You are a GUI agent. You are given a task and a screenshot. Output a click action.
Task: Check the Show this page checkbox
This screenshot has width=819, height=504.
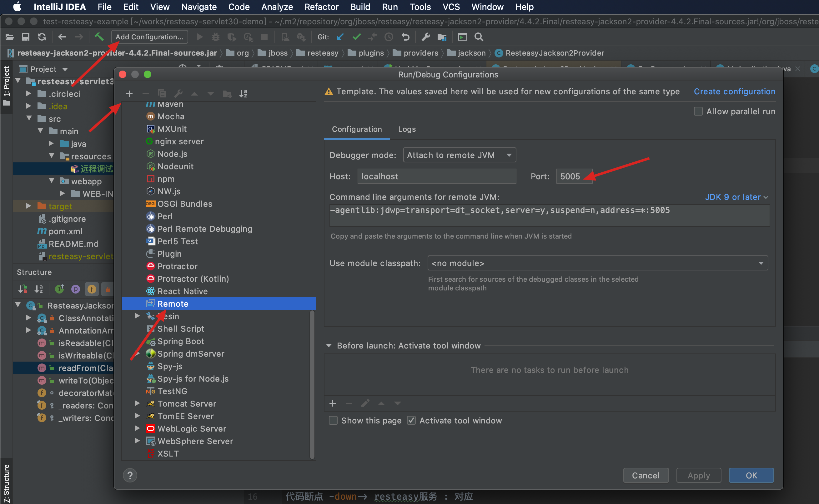pos(333,420)
